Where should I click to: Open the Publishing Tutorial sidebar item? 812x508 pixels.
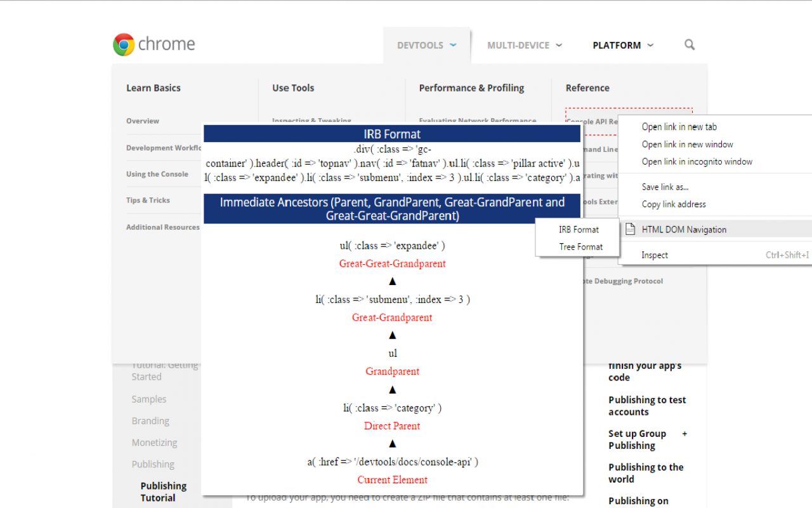click(164, 492)
